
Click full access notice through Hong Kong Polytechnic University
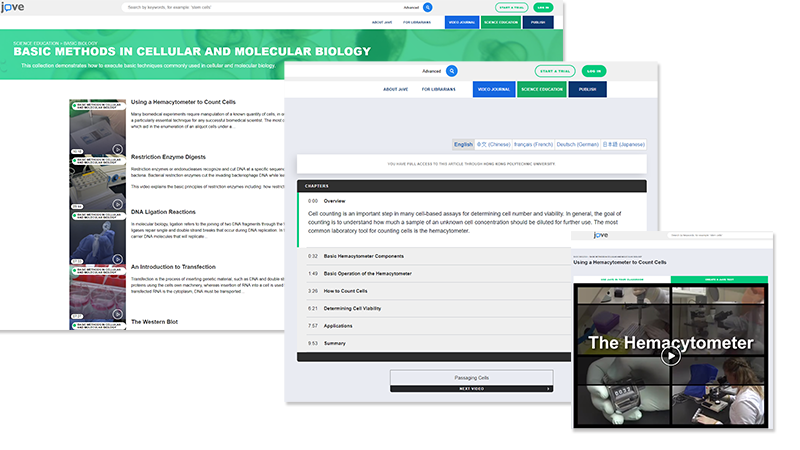471,164
